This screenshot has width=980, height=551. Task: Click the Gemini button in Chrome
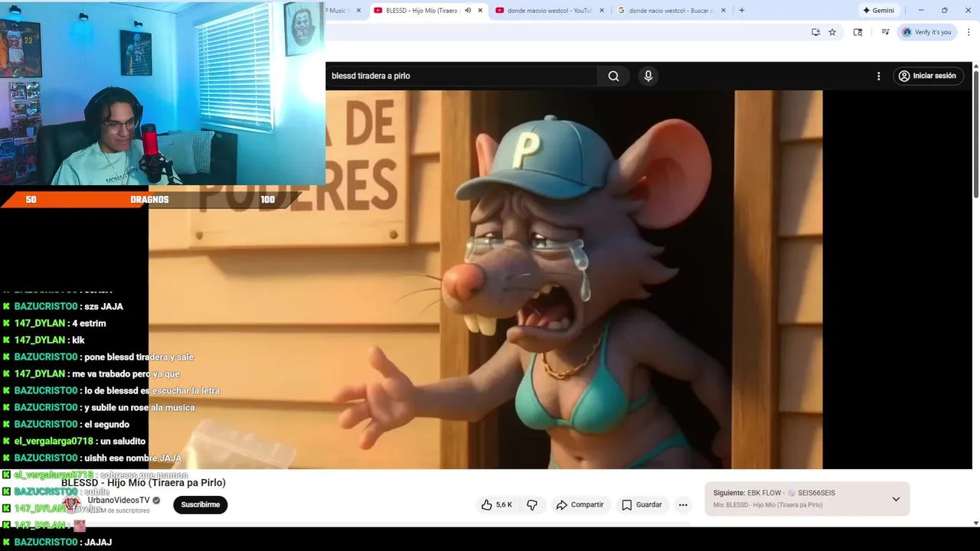pos(878,11)
